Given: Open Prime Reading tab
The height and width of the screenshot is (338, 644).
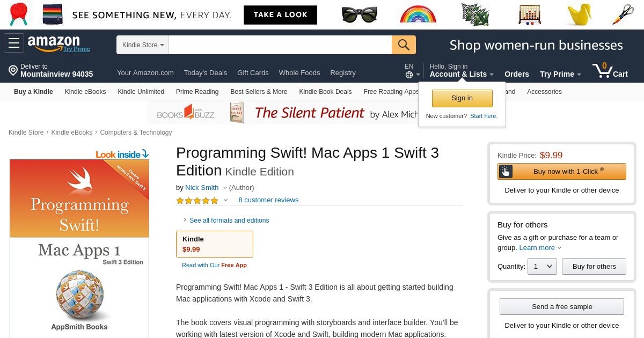Looking at the screenshot, I should 197,92.
